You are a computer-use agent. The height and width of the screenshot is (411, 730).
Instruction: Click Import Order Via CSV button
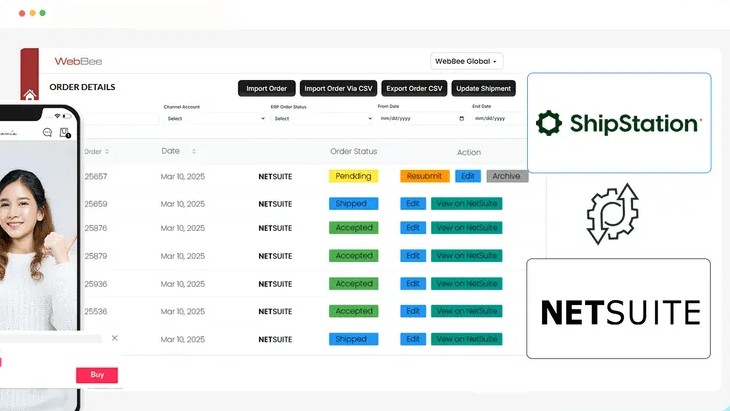pos(338,88)
